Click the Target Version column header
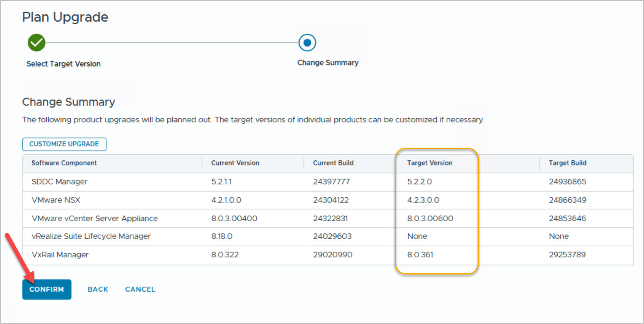The image size is (644, 324). 429,163
